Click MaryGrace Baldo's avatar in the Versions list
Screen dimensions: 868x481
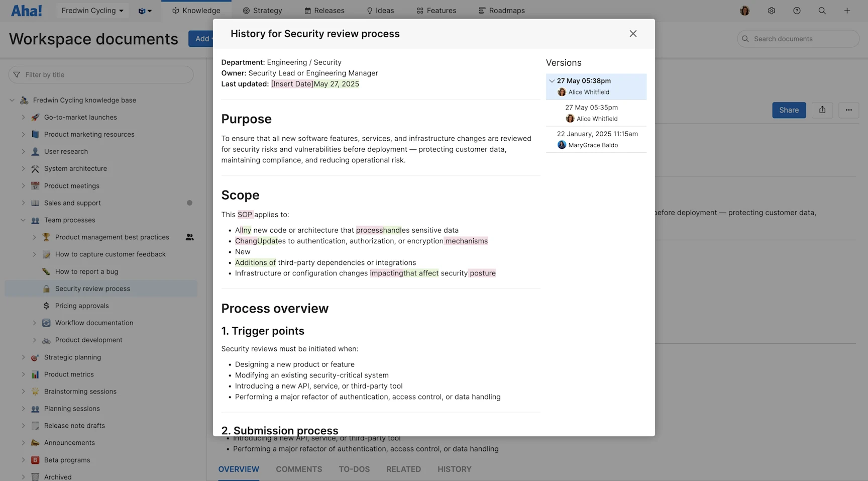click(561, 145)
